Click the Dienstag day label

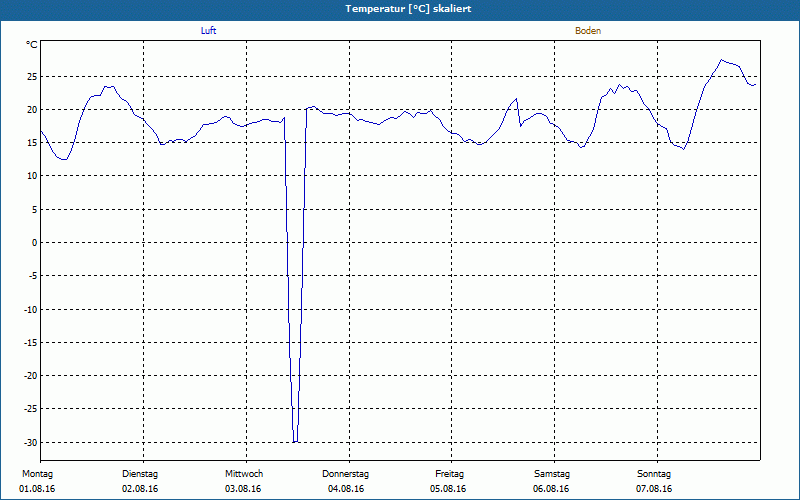point(140,474)
